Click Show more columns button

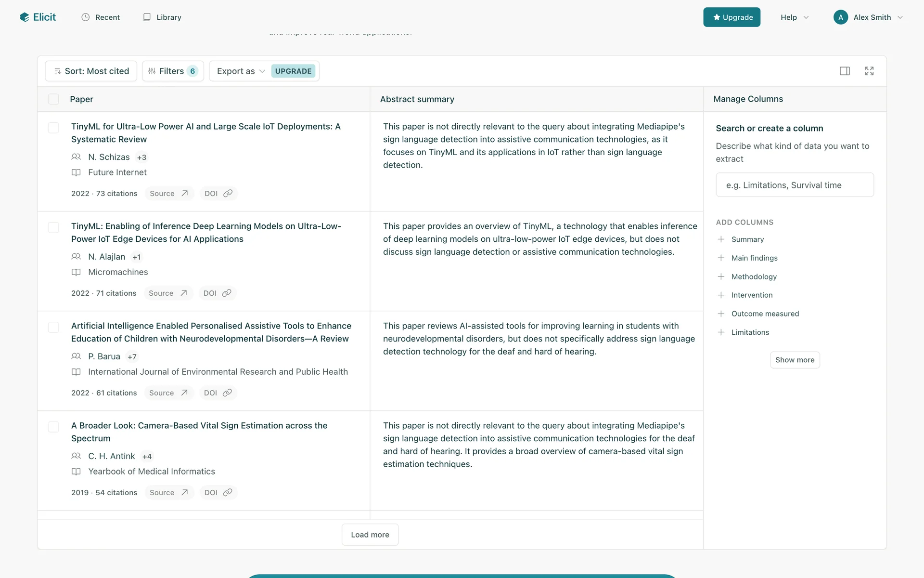click(795, 360)
